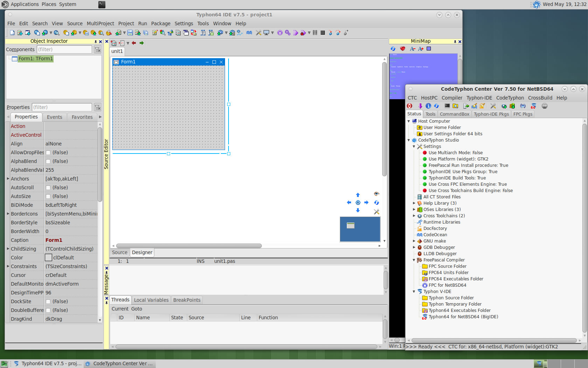
Task: Click the red STOP icon in CodeTyphon Center
Action: pos(409,106)
